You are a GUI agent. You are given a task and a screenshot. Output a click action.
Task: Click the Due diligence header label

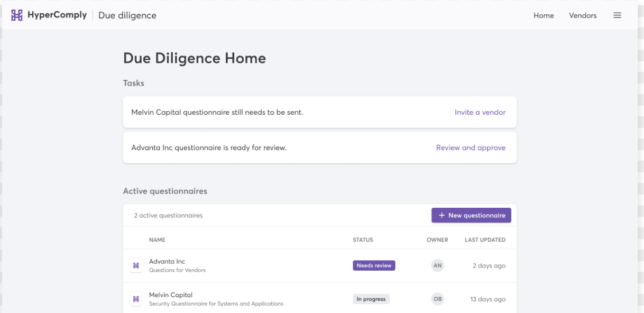[127, 15]
